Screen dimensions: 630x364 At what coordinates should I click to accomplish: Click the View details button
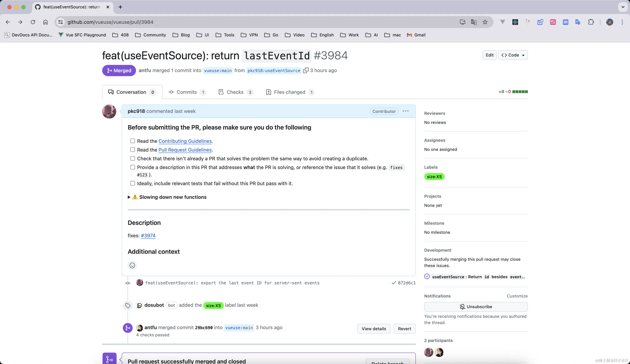coord(374,329)
